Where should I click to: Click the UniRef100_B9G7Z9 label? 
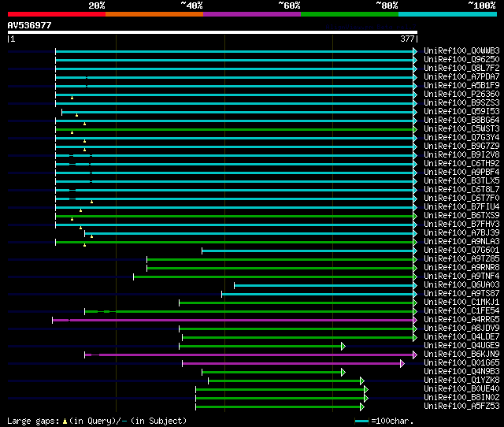[461, 147]
